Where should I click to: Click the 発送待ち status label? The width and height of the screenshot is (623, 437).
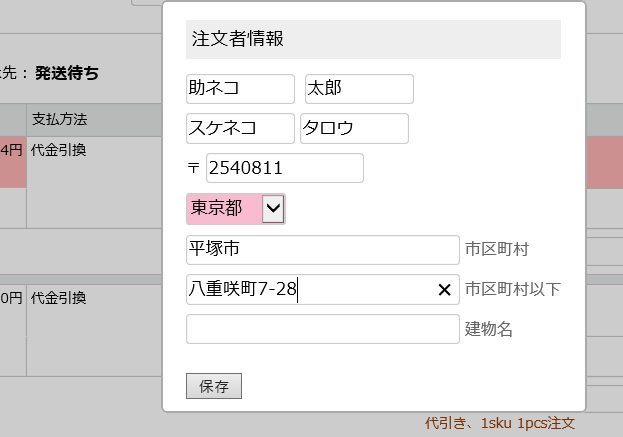coord(67,73)
